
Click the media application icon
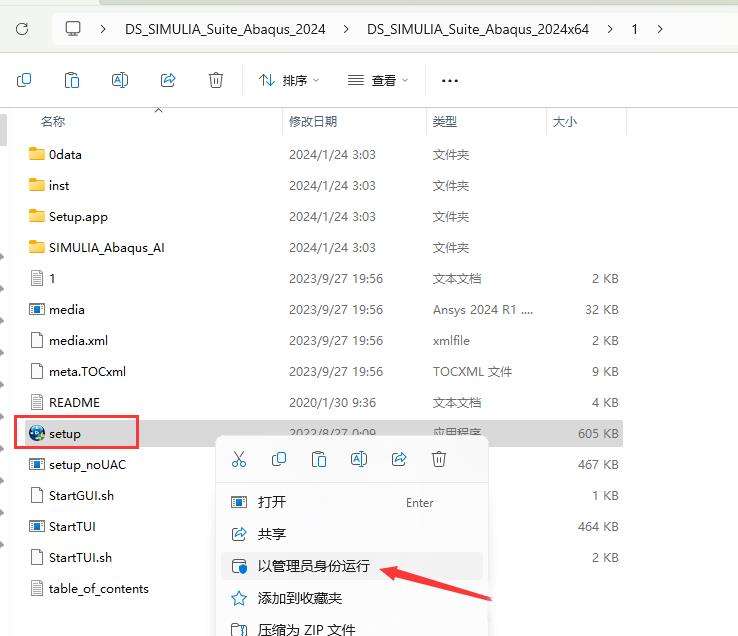tap(37, 309)
